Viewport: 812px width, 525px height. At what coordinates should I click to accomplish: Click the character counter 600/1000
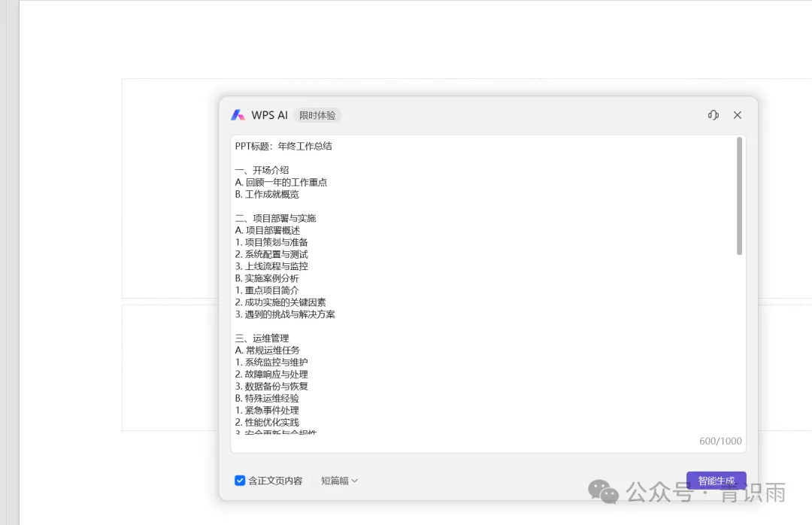tap(720, 442)
